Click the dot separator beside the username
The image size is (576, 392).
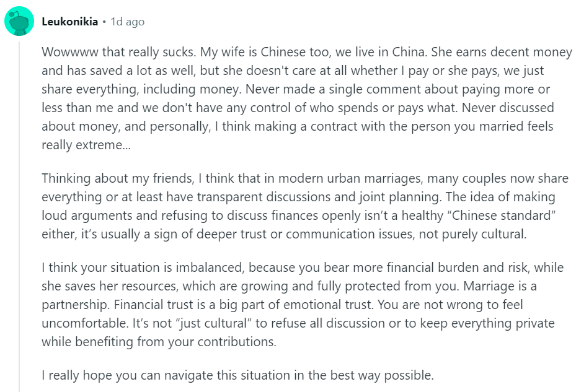coord(104,22)
